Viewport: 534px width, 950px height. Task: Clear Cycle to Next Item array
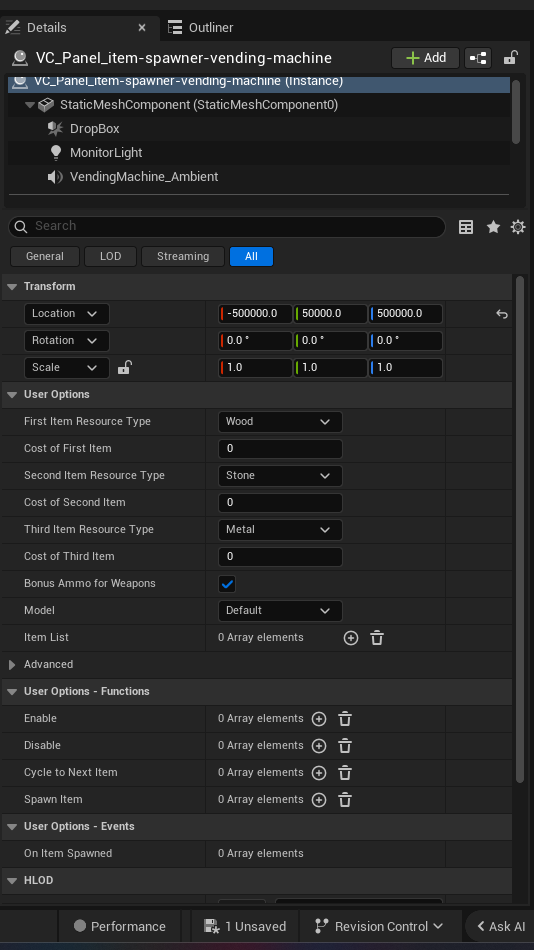(x=345, y=773)
